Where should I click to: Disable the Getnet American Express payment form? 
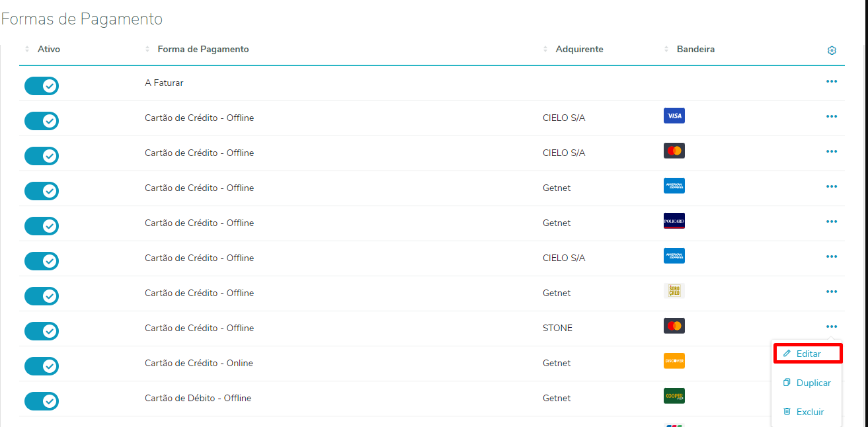(x=42, y=191)
